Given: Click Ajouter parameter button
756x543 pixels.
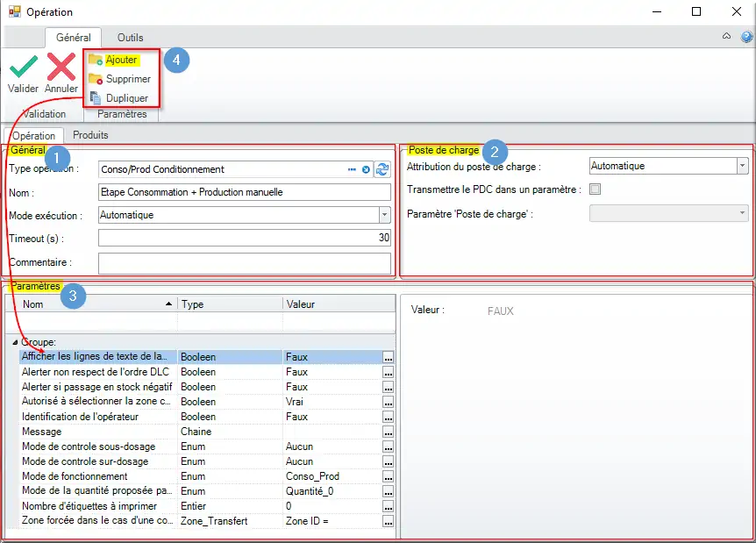Looking at the screenshot, I should pos(114,60).
